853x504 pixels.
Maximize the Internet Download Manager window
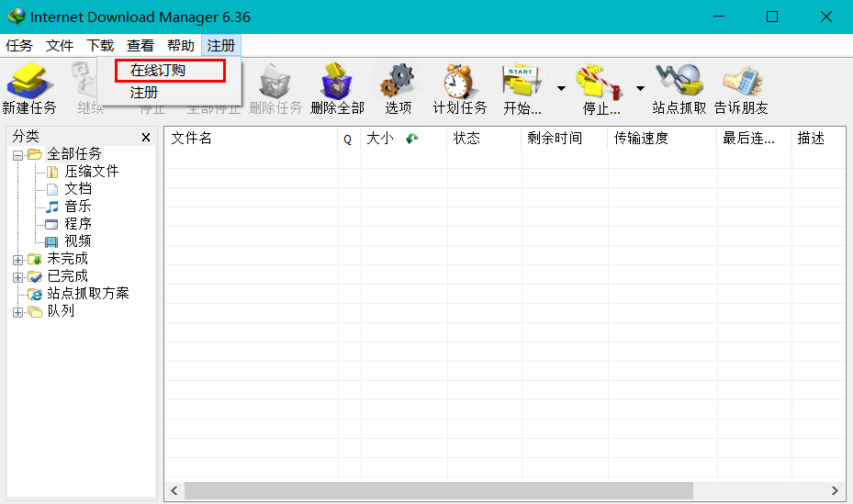772,17
